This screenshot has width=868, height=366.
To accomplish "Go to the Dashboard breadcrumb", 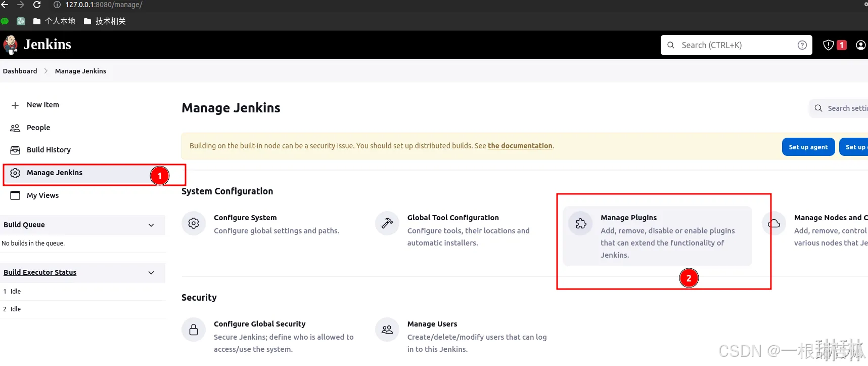I will pos(20,71).
